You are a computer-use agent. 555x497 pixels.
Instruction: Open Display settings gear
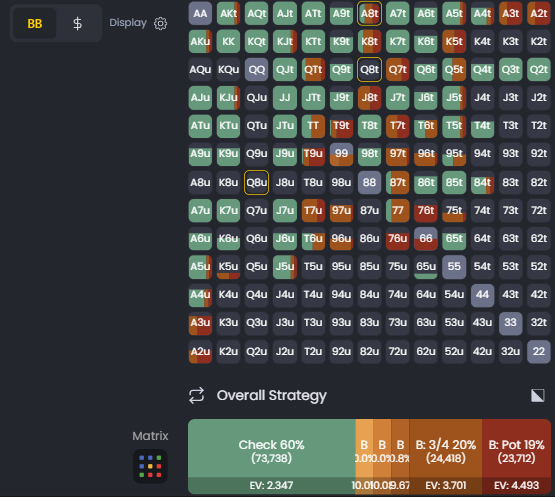point(160,23)
